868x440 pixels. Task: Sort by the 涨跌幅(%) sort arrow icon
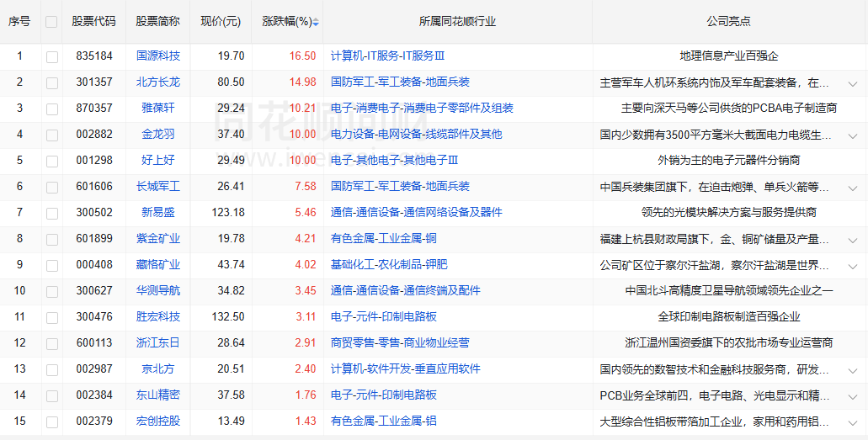click(x=316, y=22)
